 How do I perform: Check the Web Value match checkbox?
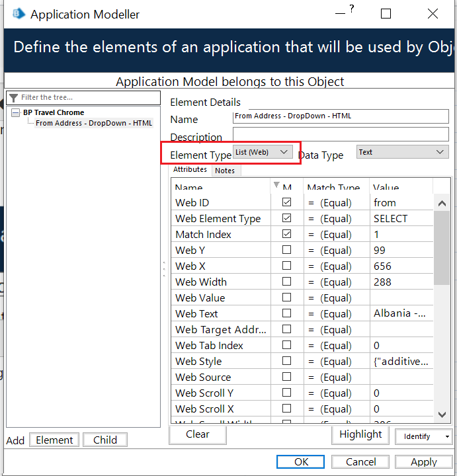[286, 297]
